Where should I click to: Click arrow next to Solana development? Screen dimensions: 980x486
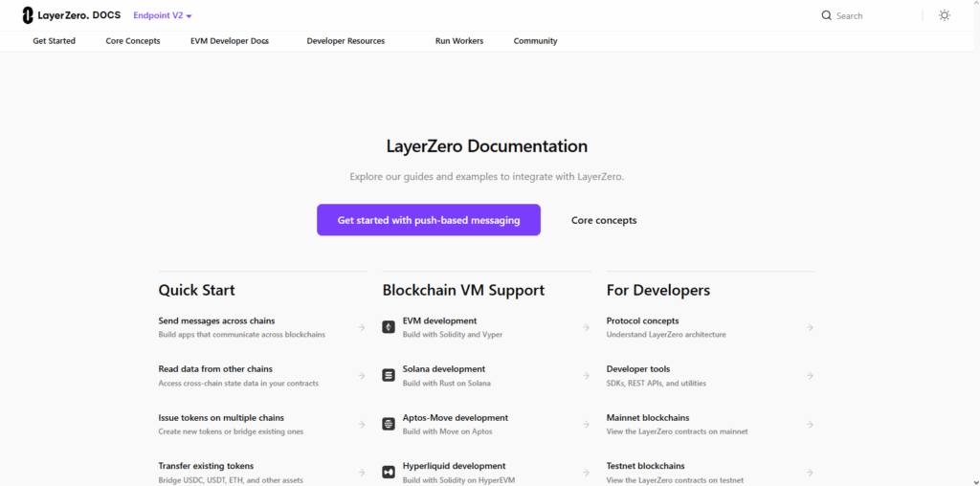point(586,375)
